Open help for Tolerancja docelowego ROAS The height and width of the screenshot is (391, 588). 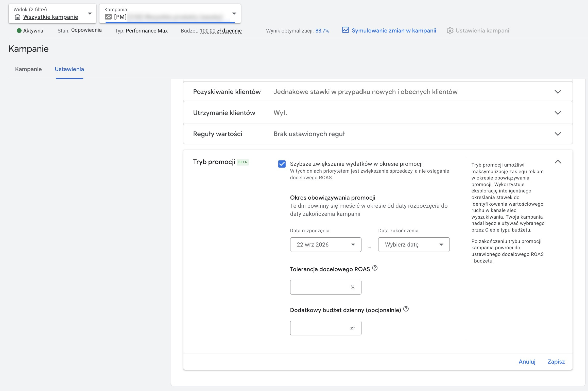click(375, 268)
